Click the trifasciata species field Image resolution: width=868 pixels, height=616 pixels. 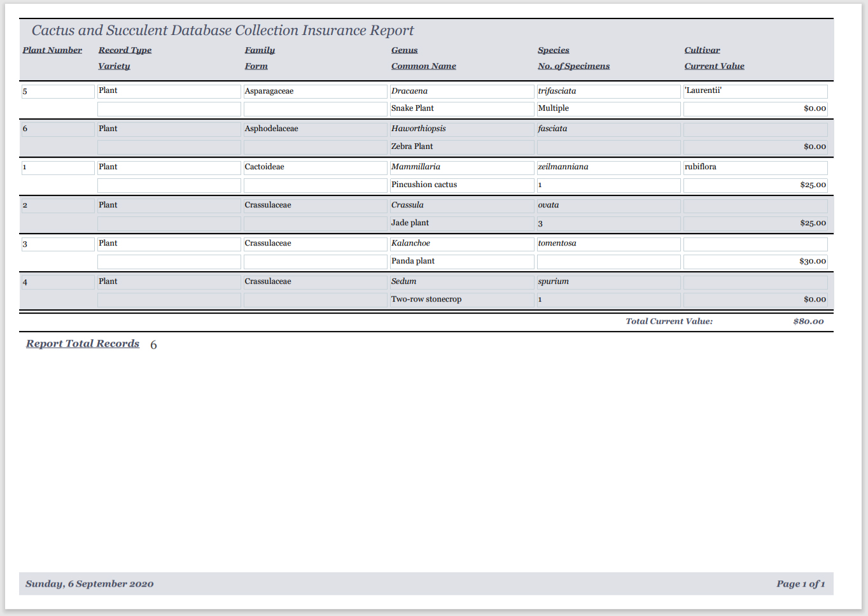(608, 91)
